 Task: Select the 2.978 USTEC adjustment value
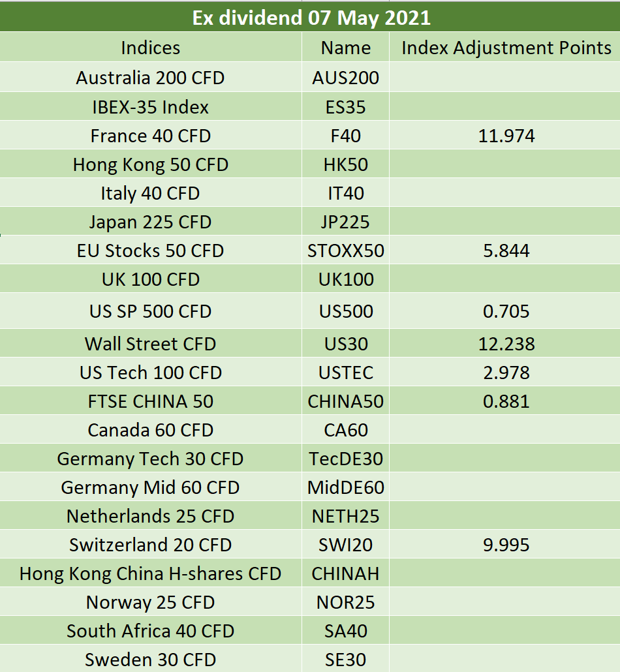(505, 373)
